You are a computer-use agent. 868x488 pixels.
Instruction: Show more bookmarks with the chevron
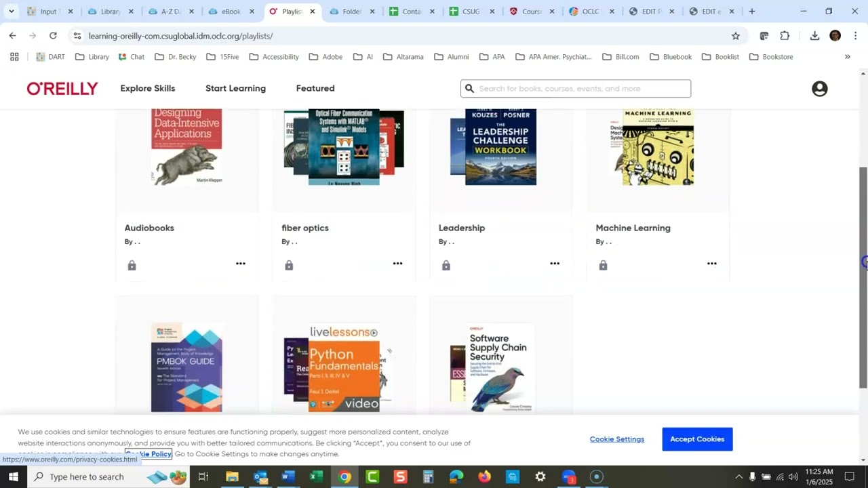(x=847, y=57)
